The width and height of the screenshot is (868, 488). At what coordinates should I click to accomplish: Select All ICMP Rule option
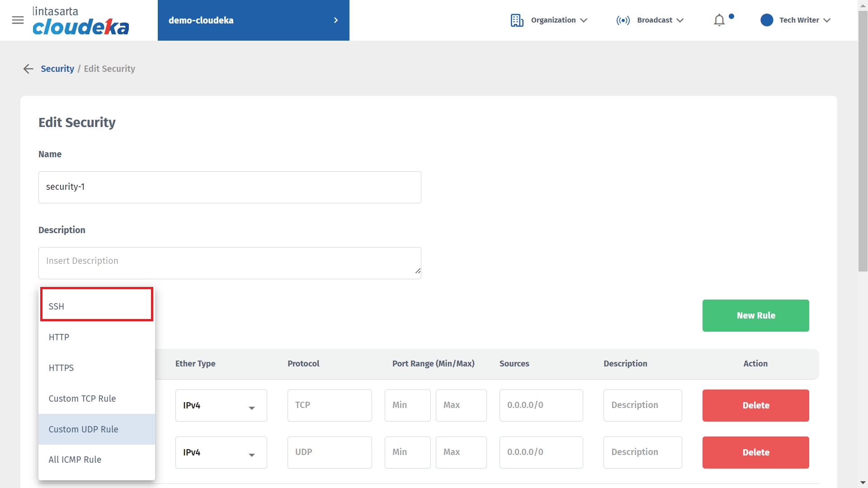tap(97, 460)
